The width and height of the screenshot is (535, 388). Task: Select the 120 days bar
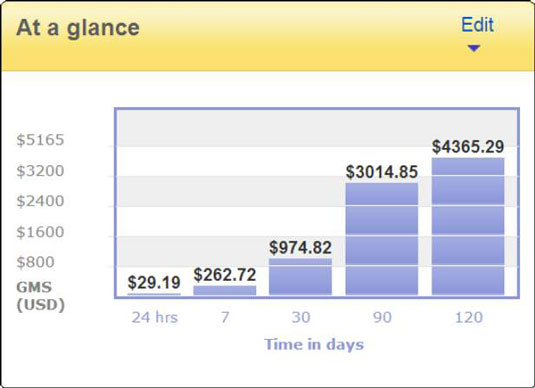pos(468,226)
